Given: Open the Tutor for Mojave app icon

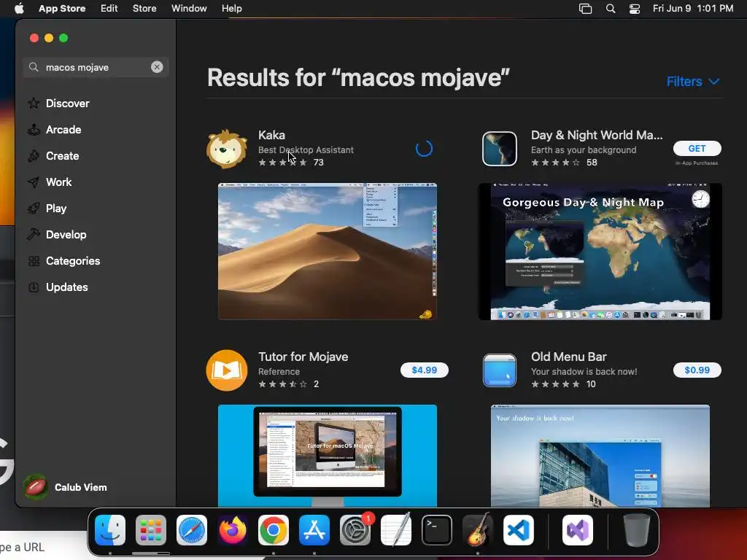Looking at the screenshot, I should (x=227, y=370).
